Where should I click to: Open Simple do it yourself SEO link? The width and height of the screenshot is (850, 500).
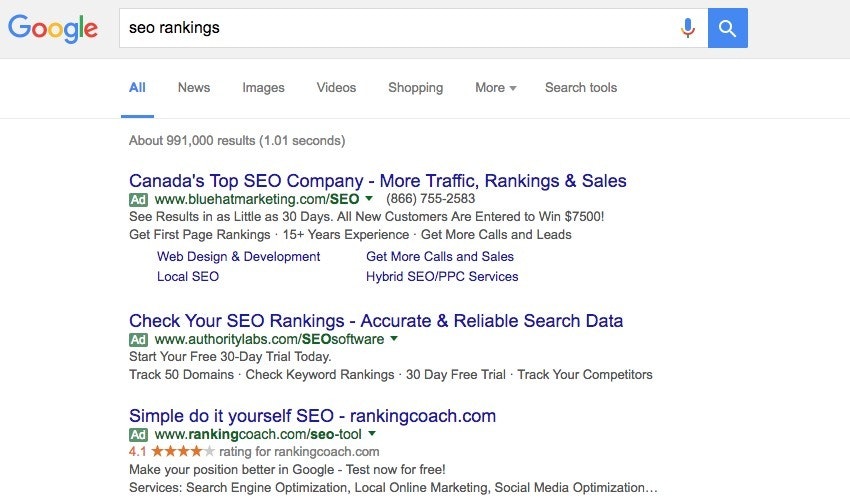(x=312, y=416)
